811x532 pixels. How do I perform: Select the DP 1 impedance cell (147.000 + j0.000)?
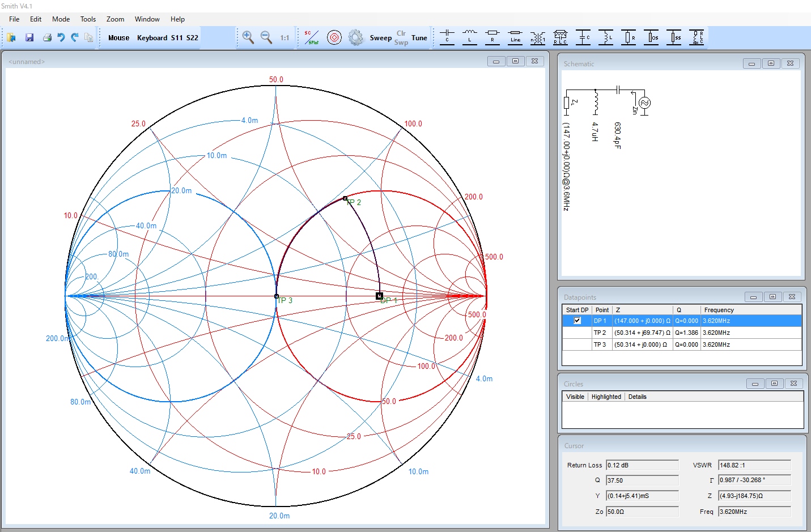coord(643,321)
